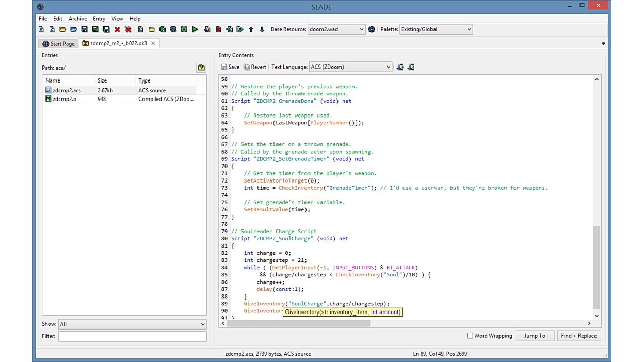Open the Archive menu

[77, 19]
